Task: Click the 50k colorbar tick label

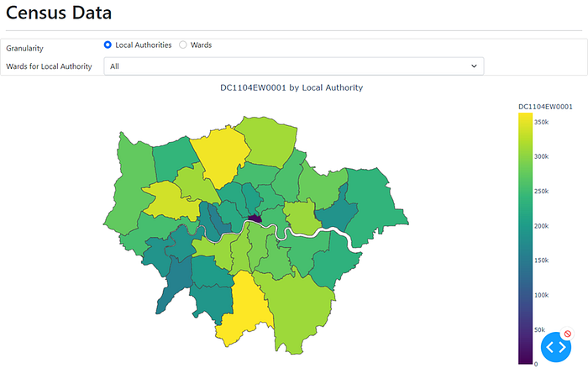Action: tap(539, 329)
